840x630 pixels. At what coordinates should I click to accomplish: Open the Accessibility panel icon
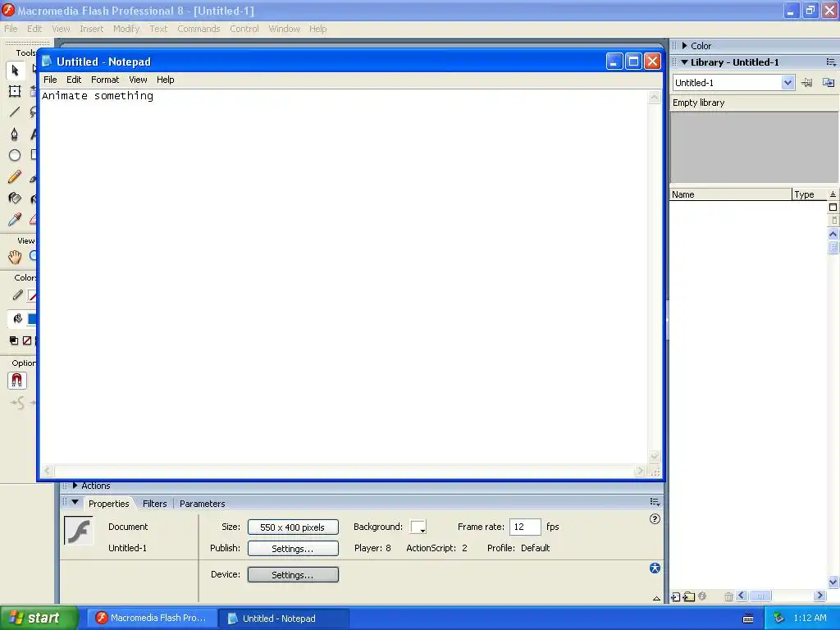coord(655,568)
